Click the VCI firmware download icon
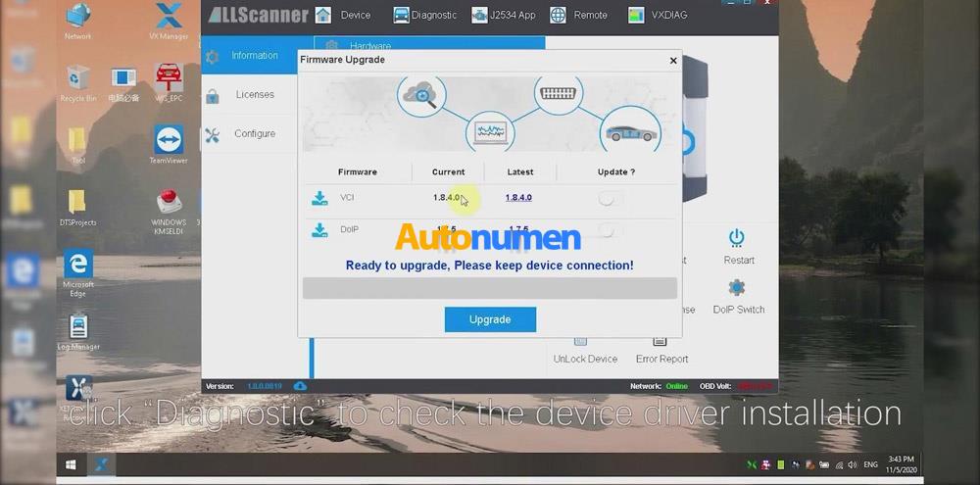 coord(320,198)
